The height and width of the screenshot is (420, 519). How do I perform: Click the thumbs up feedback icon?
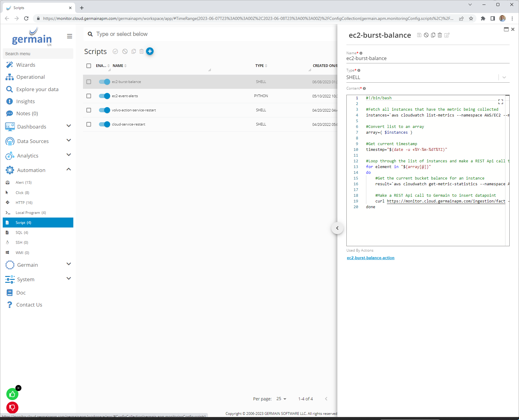click(12, 394)
